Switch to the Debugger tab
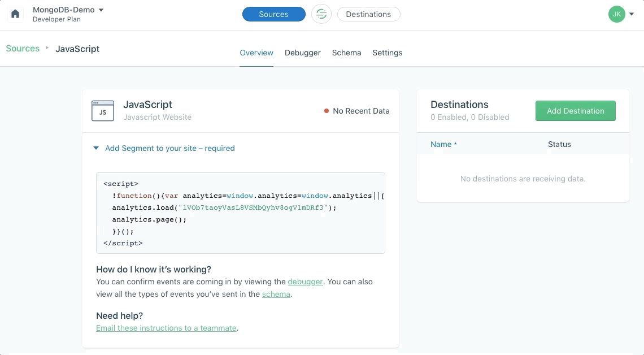644x355 pixels. 303,53
